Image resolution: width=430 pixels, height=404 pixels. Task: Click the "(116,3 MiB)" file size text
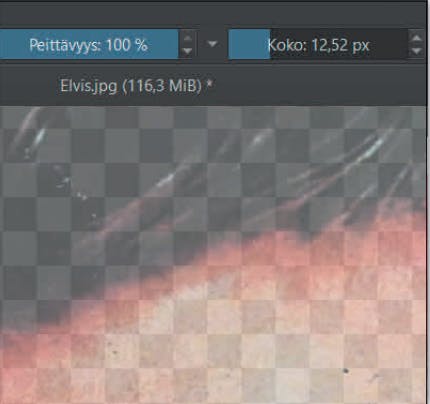[162, 86]
